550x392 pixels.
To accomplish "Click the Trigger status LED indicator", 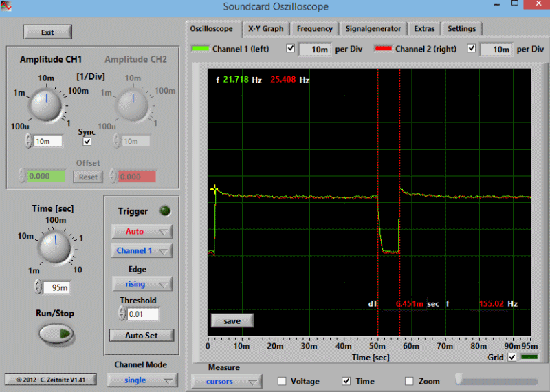I will [165, 211].
